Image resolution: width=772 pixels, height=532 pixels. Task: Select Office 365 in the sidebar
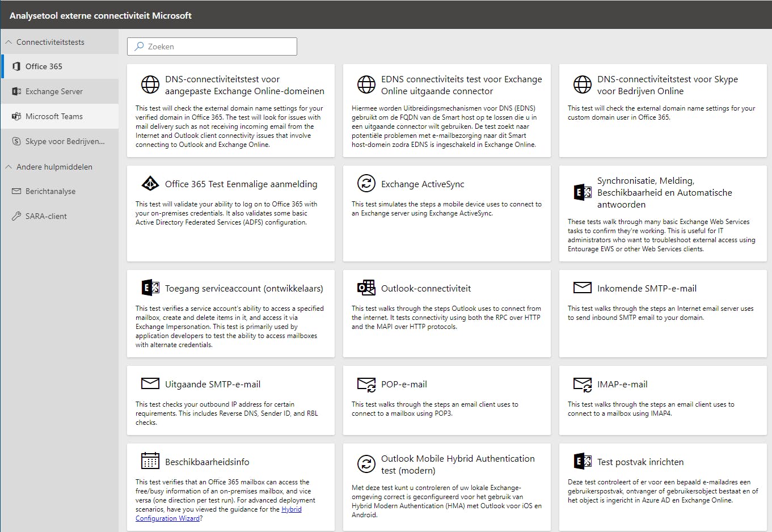(60, 66)
